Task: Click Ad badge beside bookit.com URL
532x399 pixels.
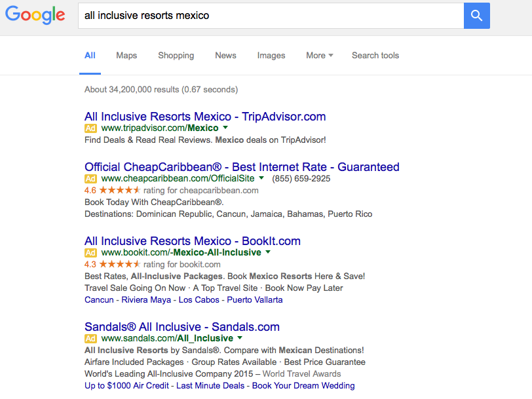Action: coord(90,253)
